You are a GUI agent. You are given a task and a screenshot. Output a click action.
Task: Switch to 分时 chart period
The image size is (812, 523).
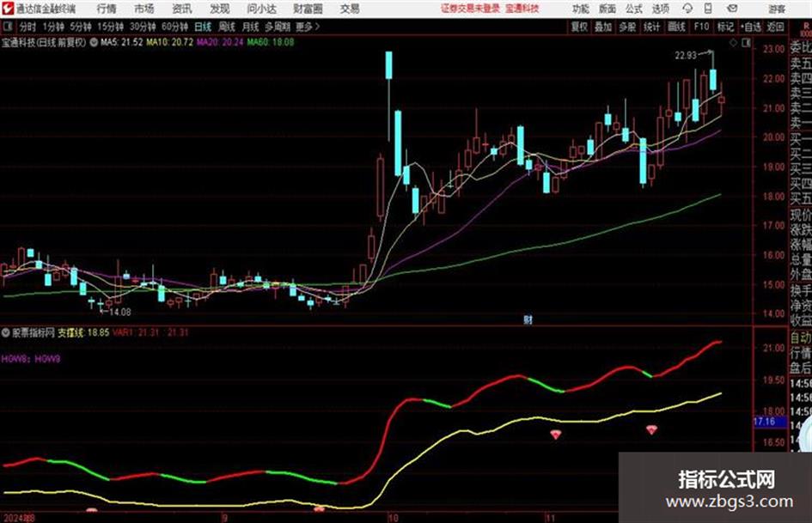28,27
